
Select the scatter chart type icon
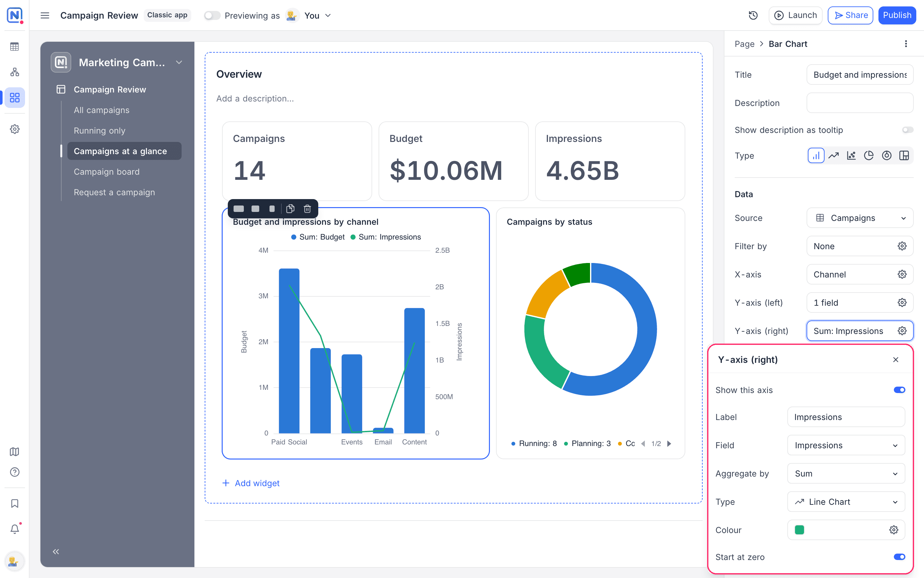851,156
